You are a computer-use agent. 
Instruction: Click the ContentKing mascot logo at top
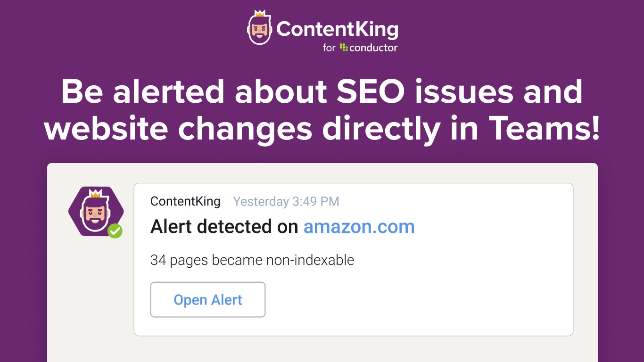260,29
